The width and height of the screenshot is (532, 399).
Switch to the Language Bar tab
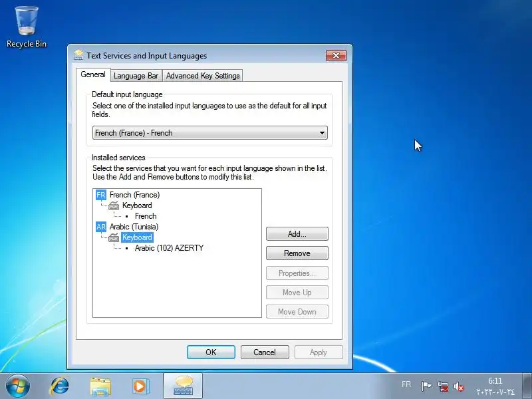click(x=136, y=76)
